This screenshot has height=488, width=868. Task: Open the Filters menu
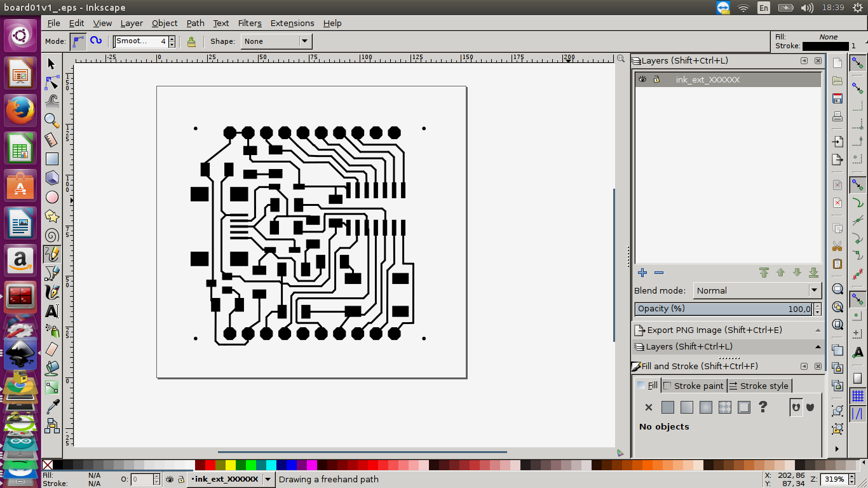(x=250, y=23)
